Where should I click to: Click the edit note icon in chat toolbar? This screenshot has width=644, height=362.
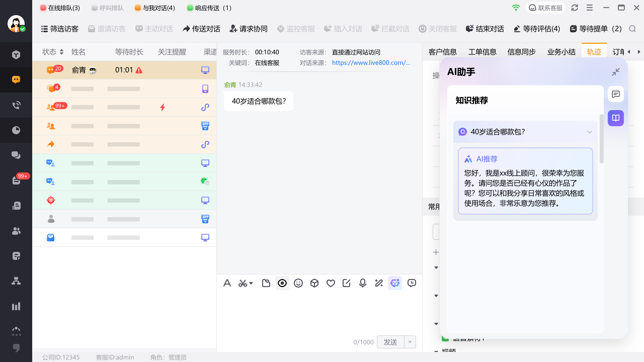[x=346, y=283]
